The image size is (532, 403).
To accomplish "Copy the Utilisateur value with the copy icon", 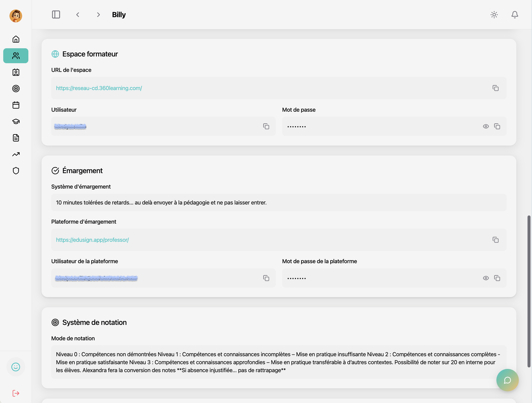I will [x=266, y=126].
